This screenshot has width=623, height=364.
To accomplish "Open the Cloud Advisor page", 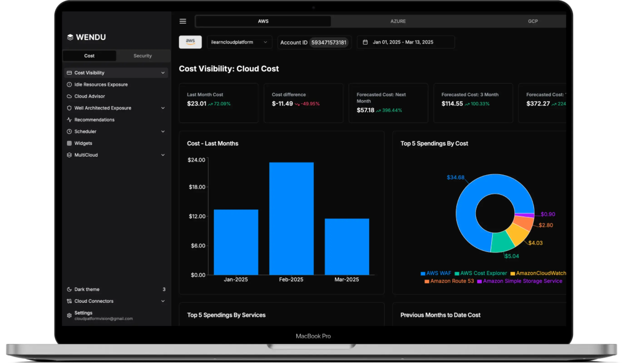I will (116, 96).
